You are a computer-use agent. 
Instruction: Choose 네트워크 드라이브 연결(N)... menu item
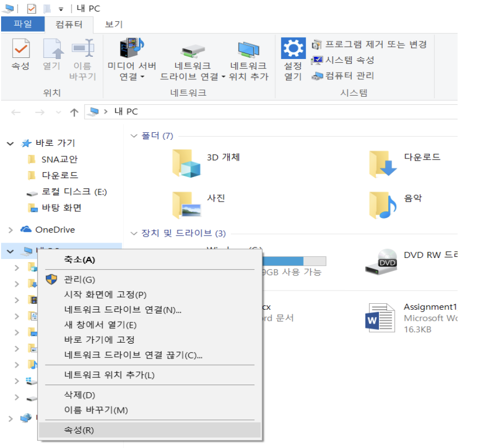point(150,310)
